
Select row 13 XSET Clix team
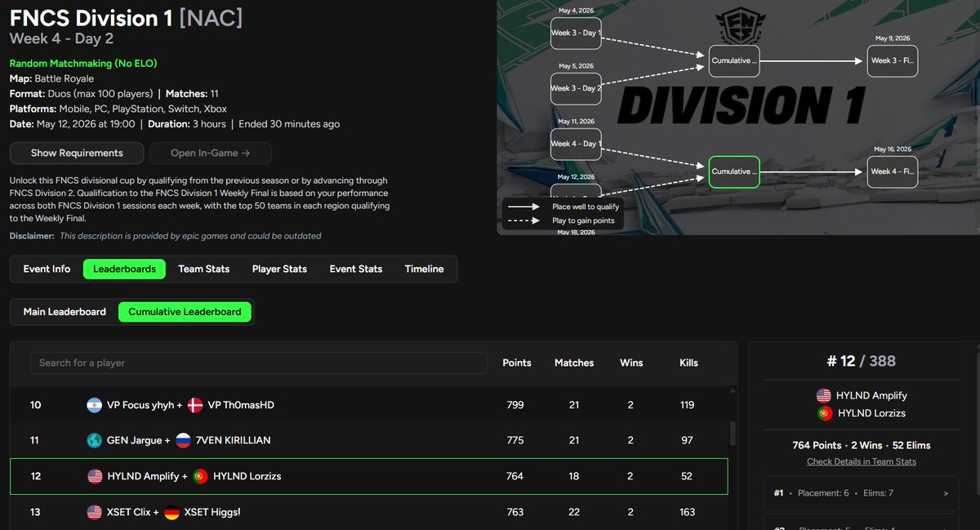coord(369,512)
